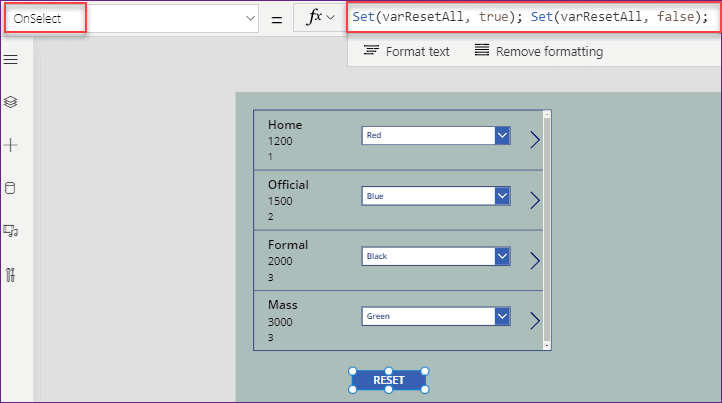Click the 1200 value label
This screenshot has height=403, width=722.
click(280, 141)
